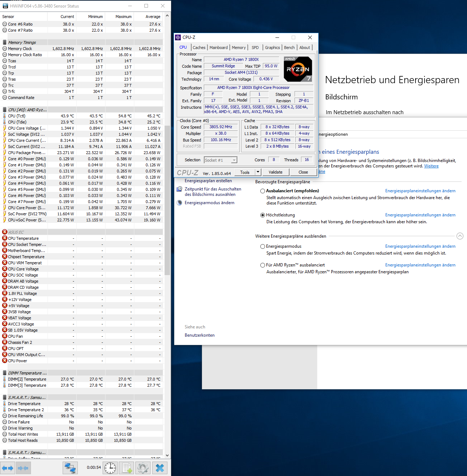Click the lightning icon beside CPU Package Power
This screenshot has height=476, width=467.
tap(4, 153)
